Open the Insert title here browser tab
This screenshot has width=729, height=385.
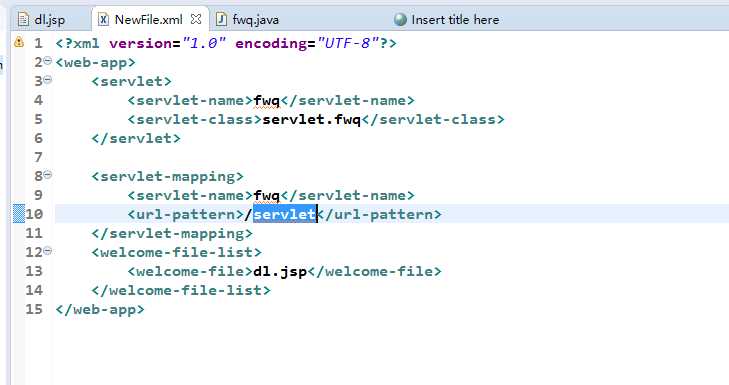click(x=455, y=20)
